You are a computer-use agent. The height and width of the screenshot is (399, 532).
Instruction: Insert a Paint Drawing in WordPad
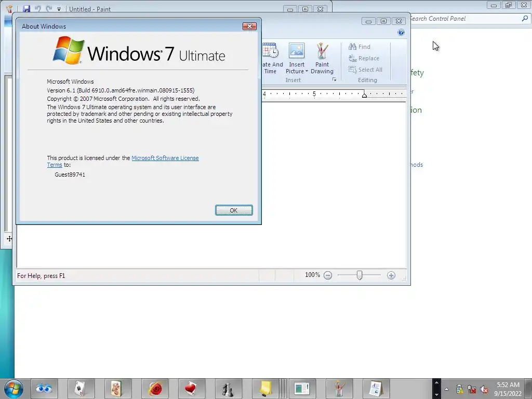[x=322, y=58]
